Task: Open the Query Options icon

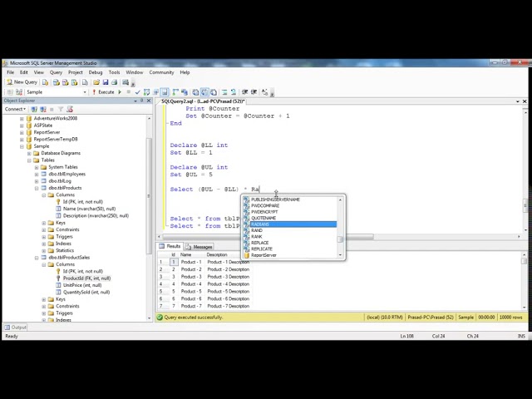Action: (x=155, y=92)
